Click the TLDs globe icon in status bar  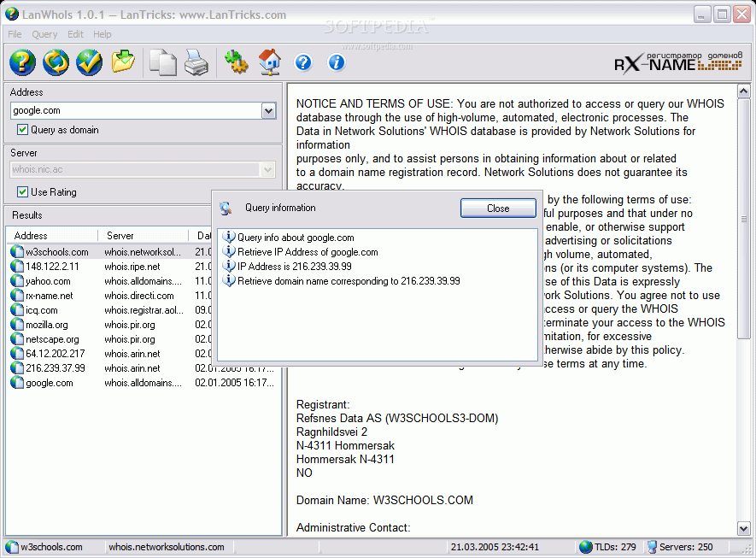pos(585,547)
